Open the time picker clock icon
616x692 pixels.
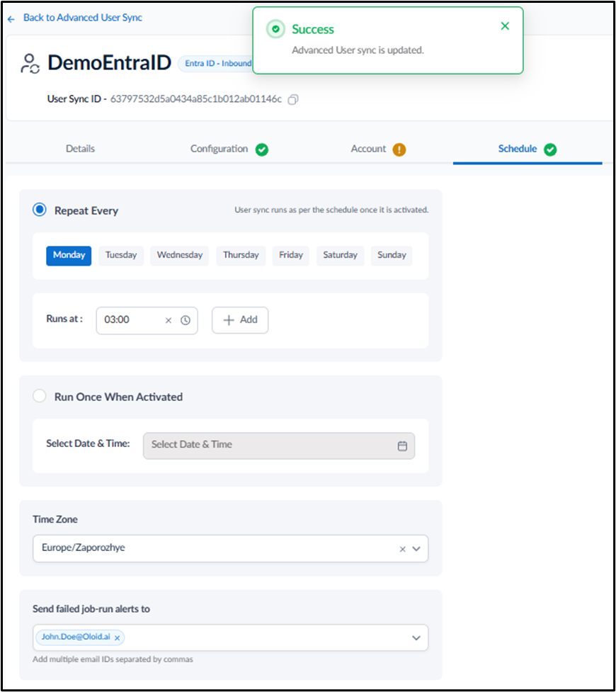(x=186, y=320)
